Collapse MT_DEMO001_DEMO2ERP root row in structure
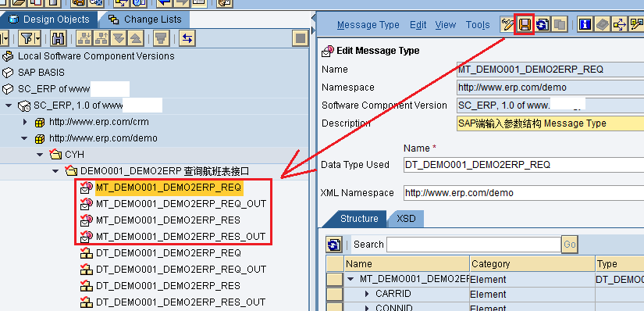This screenshot has width=644, height=311. point(350,279)
